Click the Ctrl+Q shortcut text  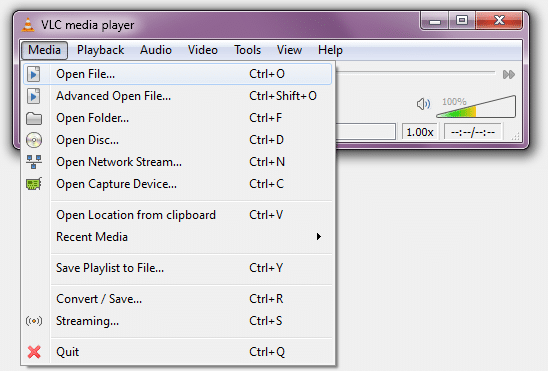click(267, 352)
